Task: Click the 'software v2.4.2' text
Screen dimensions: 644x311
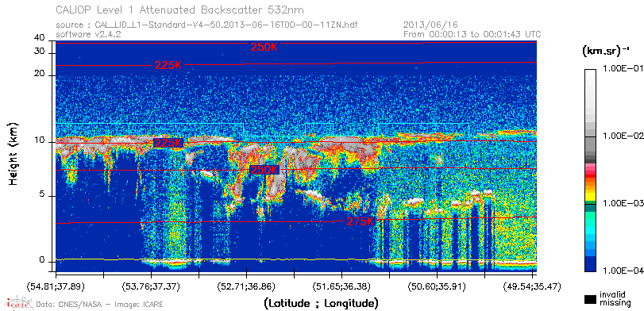Action: click(x=88, y=34)
